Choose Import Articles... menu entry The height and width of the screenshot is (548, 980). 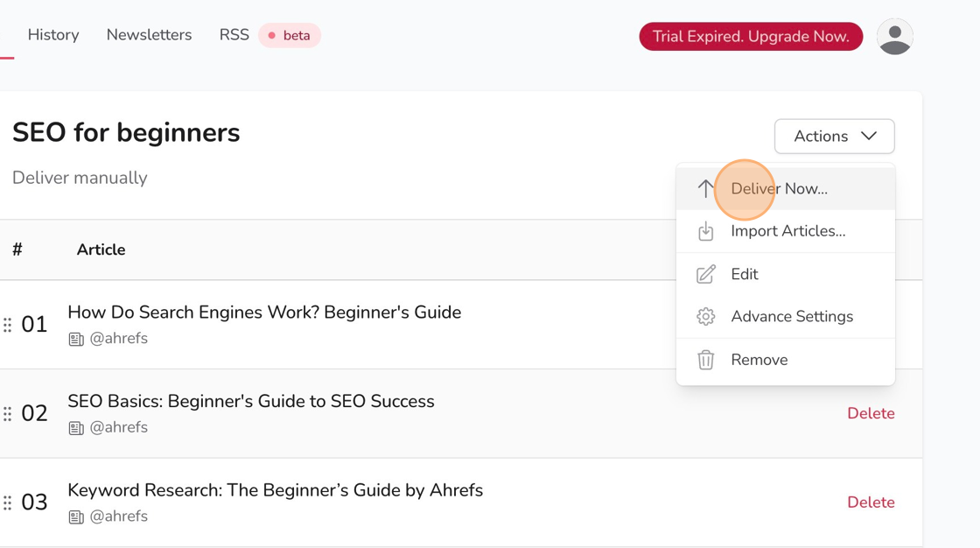786,231
